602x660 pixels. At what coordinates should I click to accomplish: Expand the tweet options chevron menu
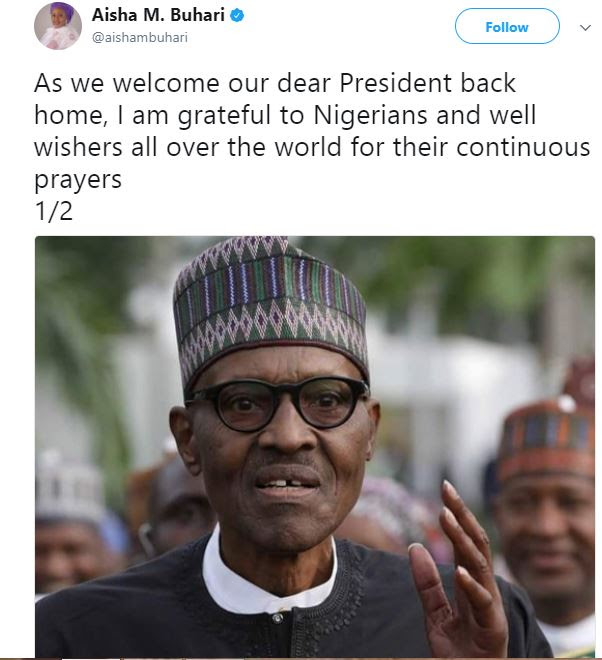pos(585,28)
